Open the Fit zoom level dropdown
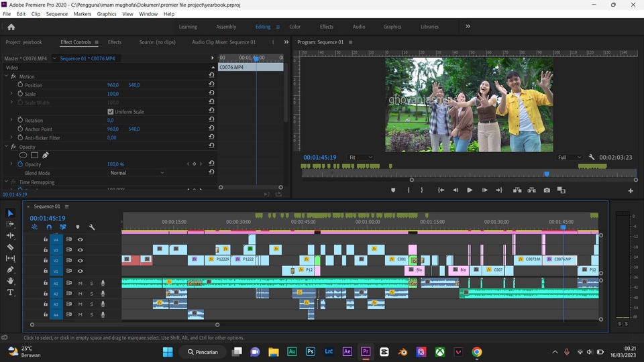 coord(361,157)
